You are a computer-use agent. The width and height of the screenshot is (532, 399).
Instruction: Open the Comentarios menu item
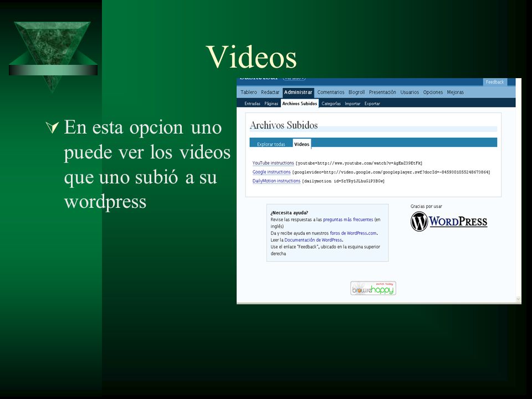tap(331, 93)
